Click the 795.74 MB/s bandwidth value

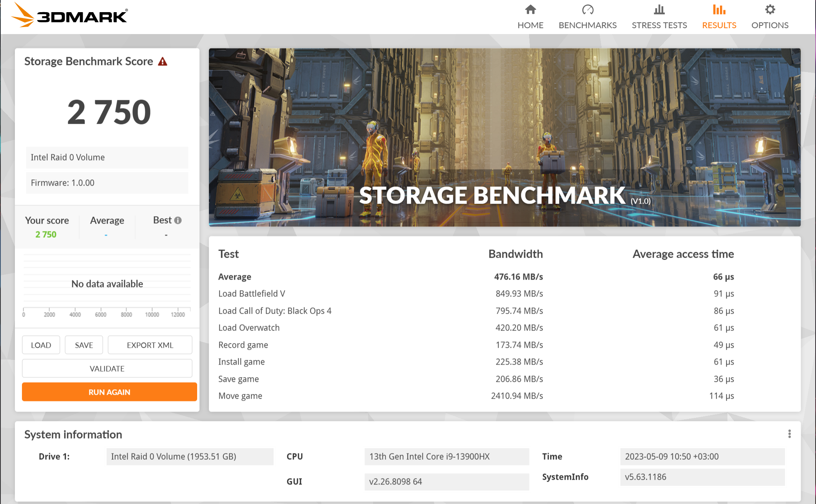point(519,311)
